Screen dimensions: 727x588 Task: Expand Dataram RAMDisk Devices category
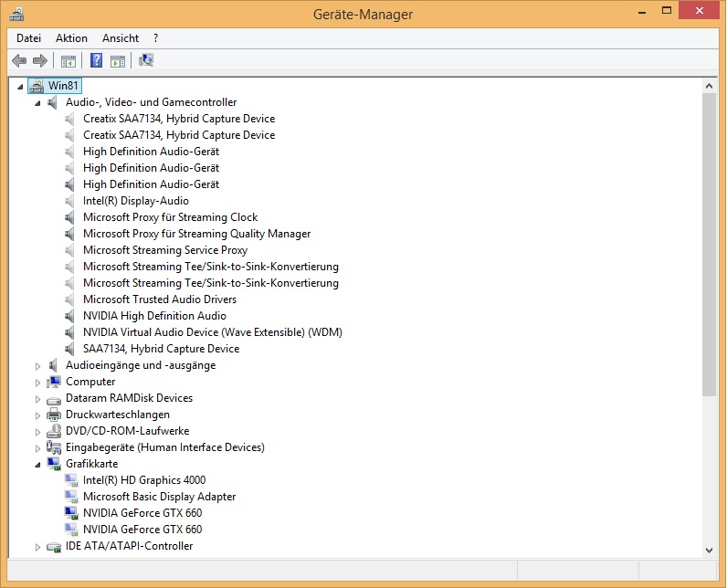[x=37, y=399]
